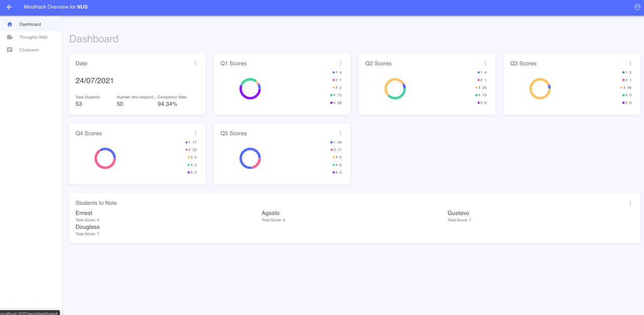The image size is (644, 315).
Task: Open the user account avatar menu
Action: coord(637,7)
